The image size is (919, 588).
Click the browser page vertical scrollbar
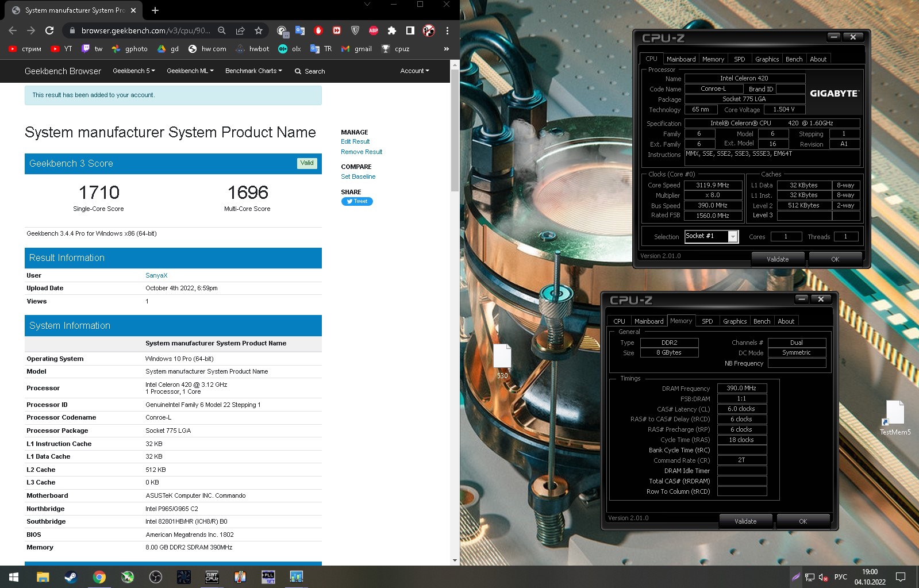click(x=455, y=131)
